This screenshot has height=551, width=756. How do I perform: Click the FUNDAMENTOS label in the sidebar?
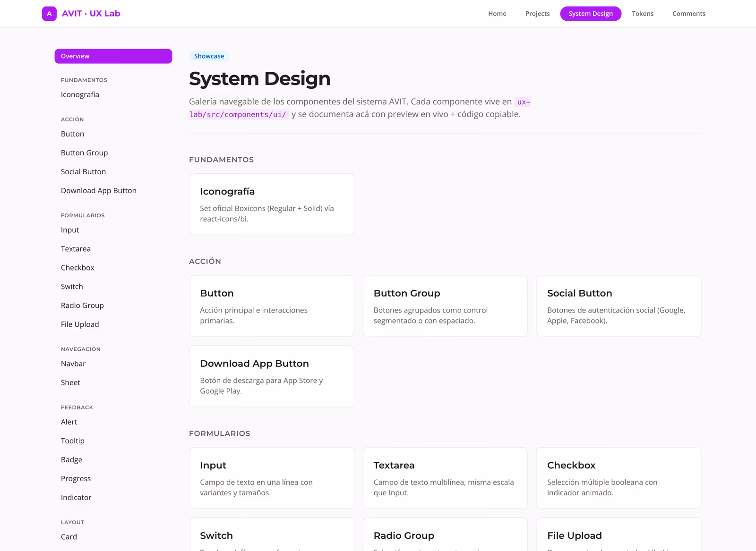point(84,80)
